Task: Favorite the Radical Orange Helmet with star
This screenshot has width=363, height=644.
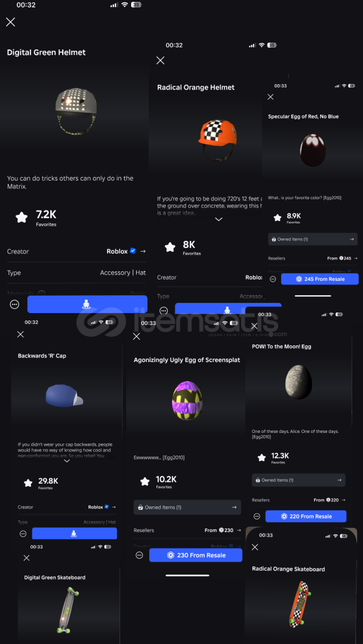Action: pos(170,247)
